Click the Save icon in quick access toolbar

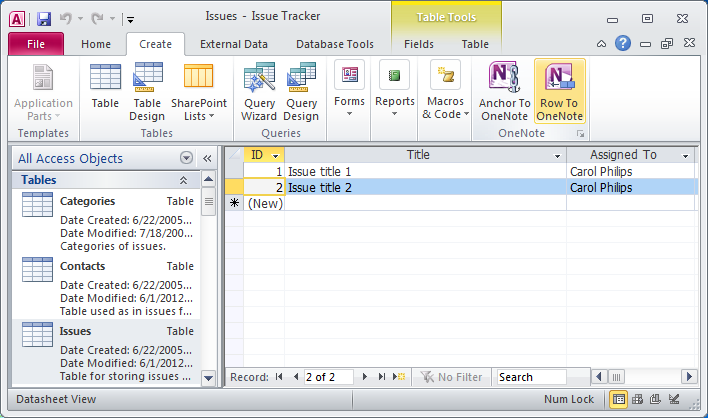44,19
